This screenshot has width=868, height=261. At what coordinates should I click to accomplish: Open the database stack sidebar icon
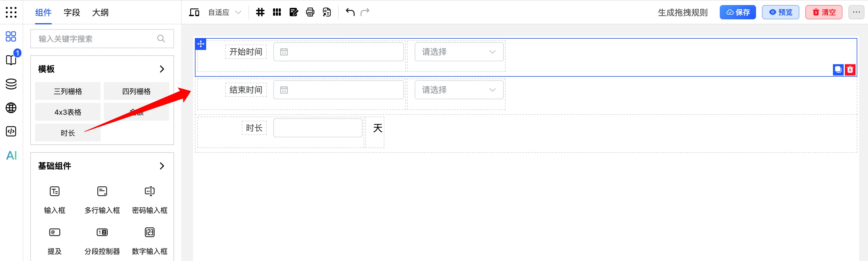(x=11, y=84)
